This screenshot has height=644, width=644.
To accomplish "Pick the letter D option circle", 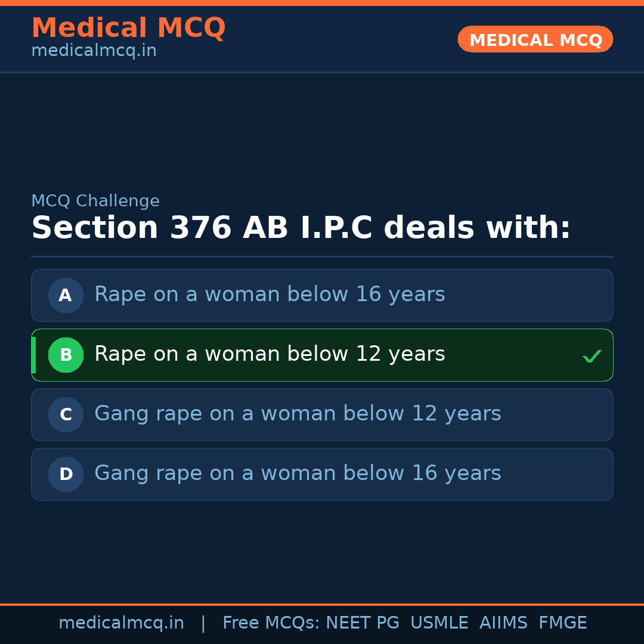I will tap(66, 474).
